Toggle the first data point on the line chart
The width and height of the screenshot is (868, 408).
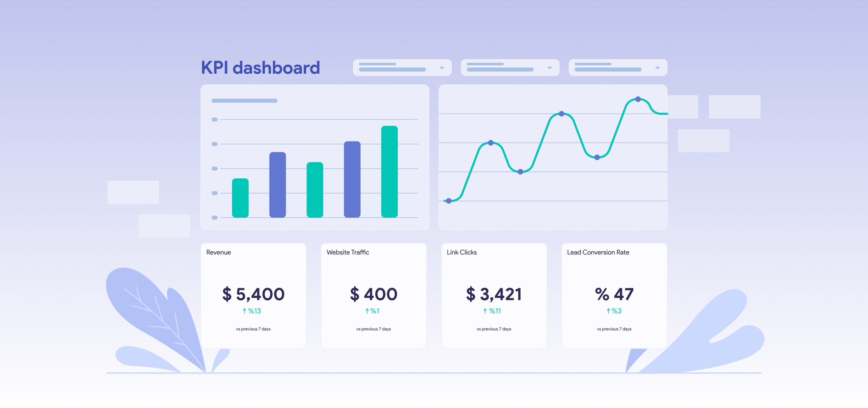449,201
